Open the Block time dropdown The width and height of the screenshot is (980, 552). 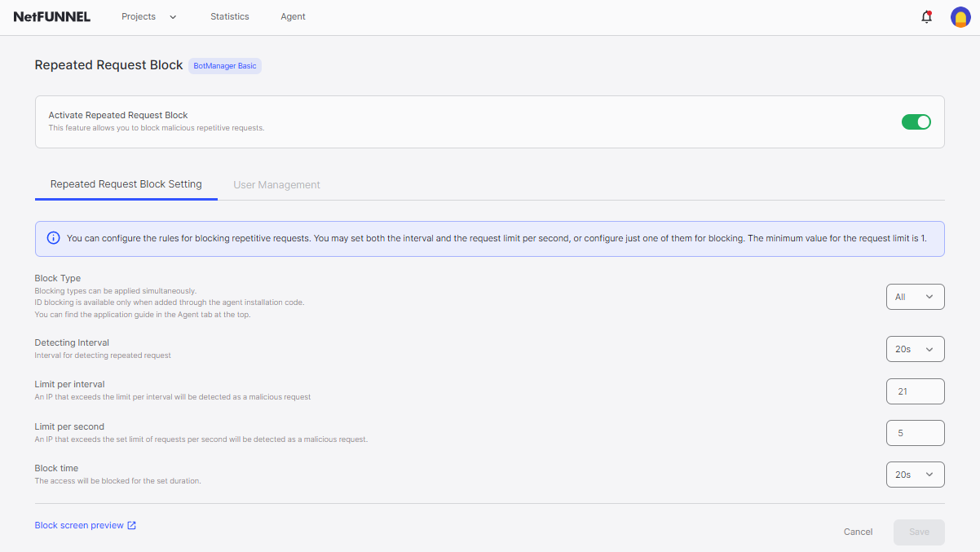click(915, 474)
